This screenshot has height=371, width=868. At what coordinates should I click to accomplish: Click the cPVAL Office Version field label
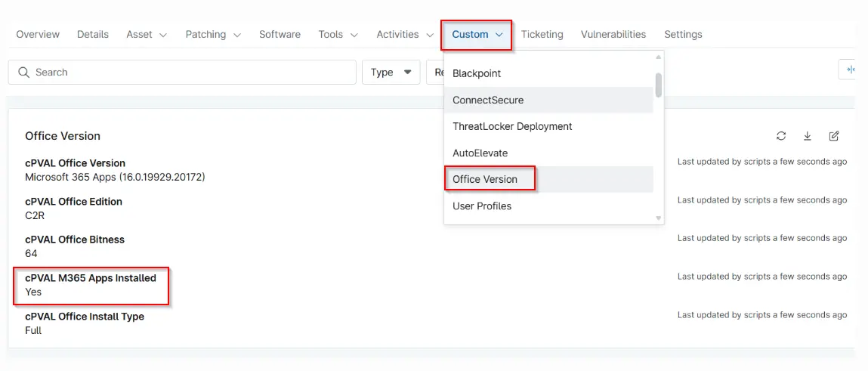76,163
